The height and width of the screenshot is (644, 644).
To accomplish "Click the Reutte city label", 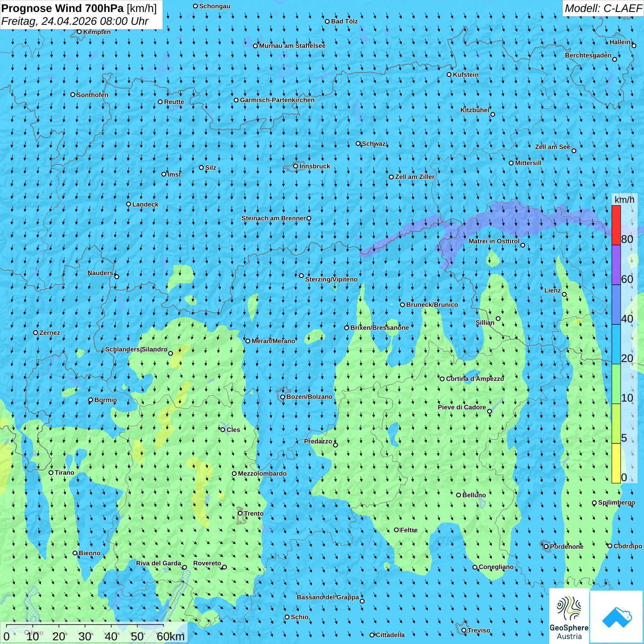I will point(174,102).
